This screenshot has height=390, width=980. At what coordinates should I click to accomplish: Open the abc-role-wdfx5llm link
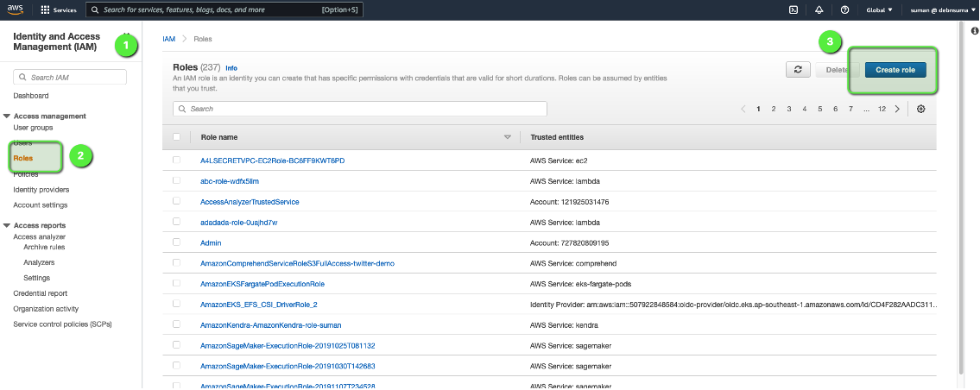pyautogui.click(x=230, y=181)
